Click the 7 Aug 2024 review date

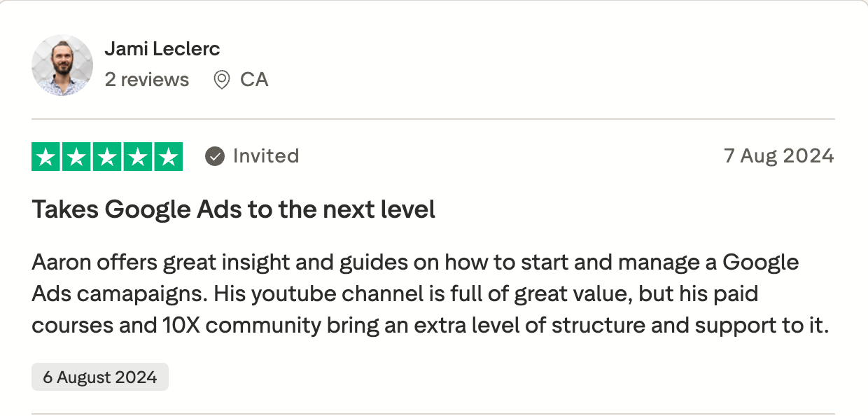[x=778, y=156]
